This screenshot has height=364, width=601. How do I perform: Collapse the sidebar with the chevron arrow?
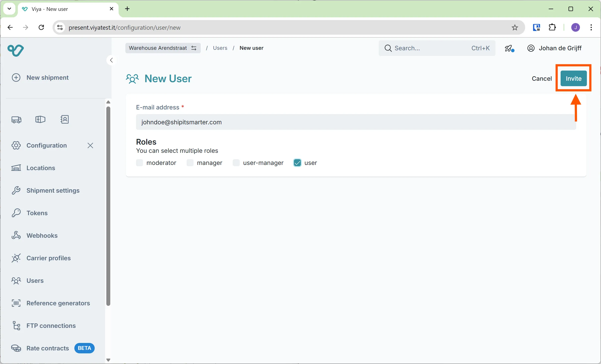pos(111,60)
